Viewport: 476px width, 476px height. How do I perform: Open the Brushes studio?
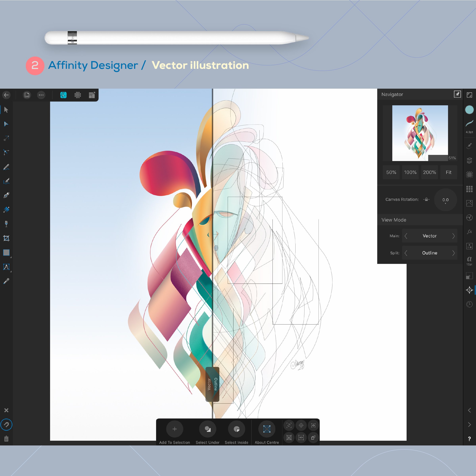pyautogui.click(x=469, y=146)
